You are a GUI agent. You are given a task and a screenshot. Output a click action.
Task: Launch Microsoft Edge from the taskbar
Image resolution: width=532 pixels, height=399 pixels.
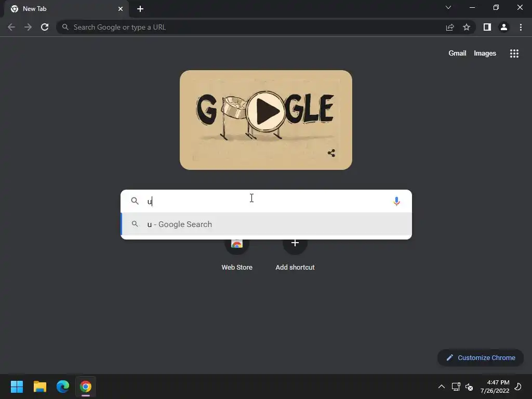[63, 387]
